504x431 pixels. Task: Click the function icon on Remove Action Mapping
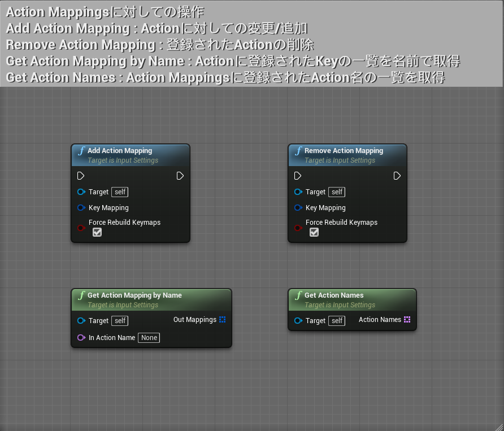(x=298, y=150)
